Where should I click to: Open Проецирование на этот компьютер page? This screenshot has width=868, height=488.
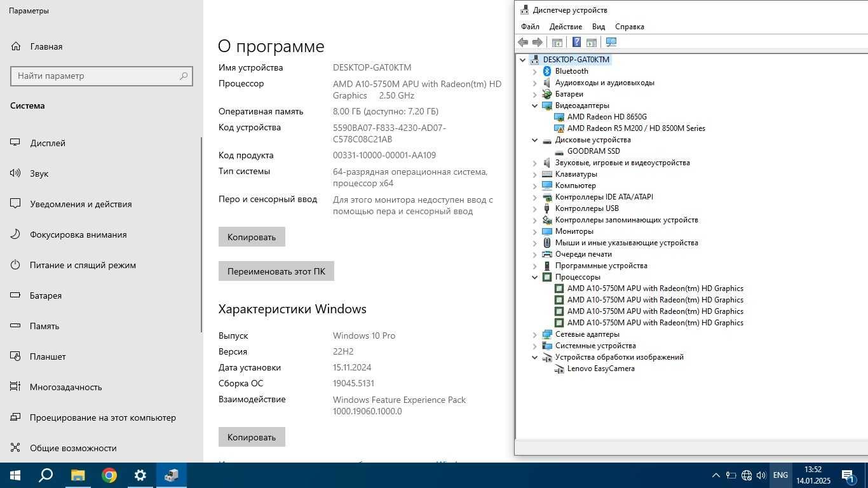(102, 417)
